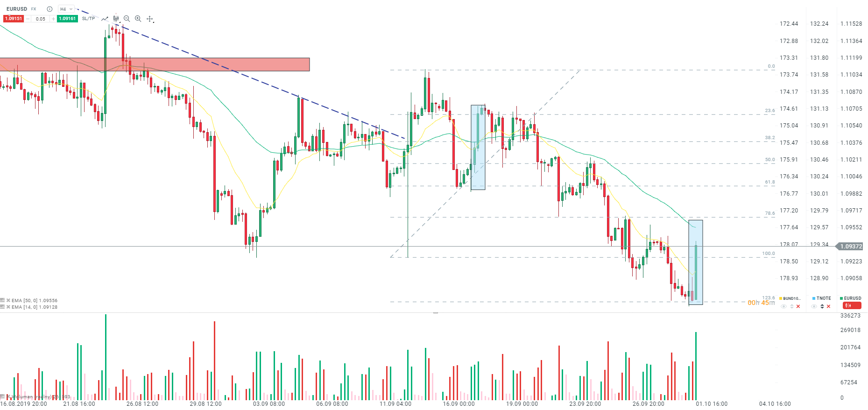Screen dimensions: 868x410
Task: Open the H4 timeframe dropdown
Action: (x=66, y=9)
